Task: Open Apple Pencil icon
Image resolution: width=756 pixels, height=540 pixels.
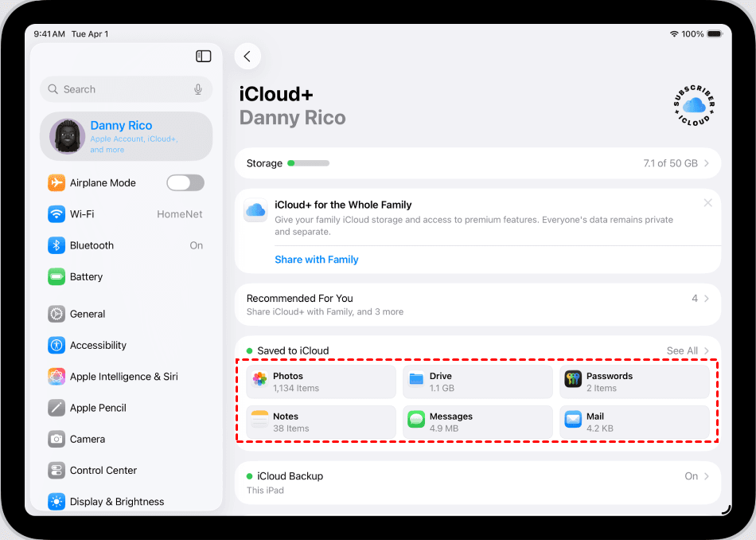Action: point(57,408)
